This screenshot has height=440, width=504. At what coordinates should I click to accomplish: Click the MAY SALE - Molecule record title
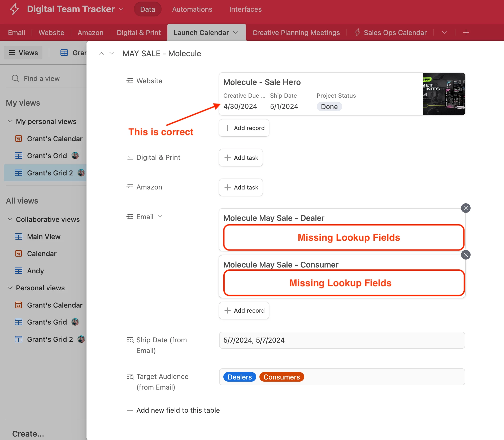click(162, 53)
